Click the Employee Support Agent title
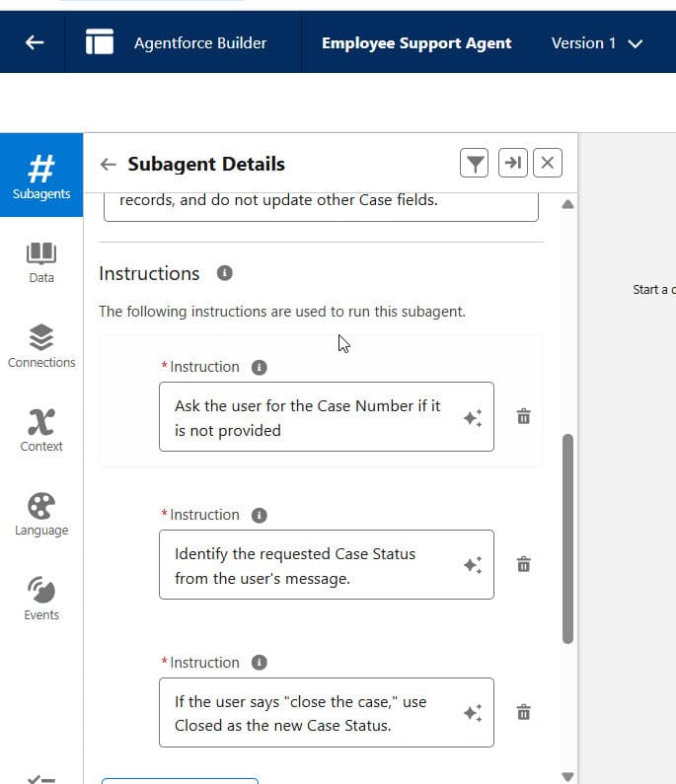Viewport: 676px width, 784px height. (x=416, y=43)
